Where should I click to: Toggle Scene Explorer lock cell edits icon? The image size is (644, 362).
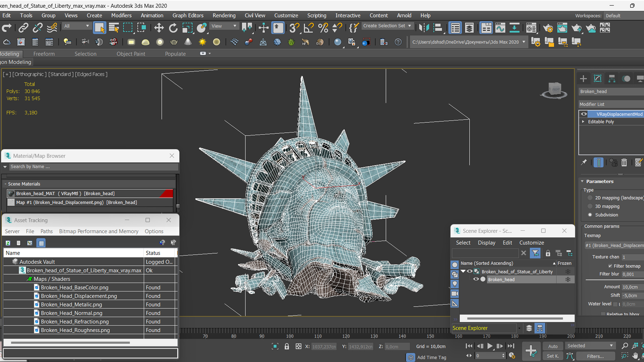(x=548, y=253)
